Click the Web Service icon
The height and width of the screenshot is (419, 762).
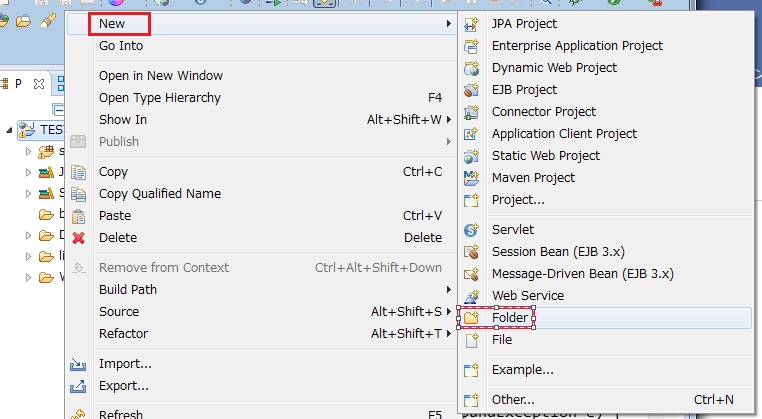[472, 296]
